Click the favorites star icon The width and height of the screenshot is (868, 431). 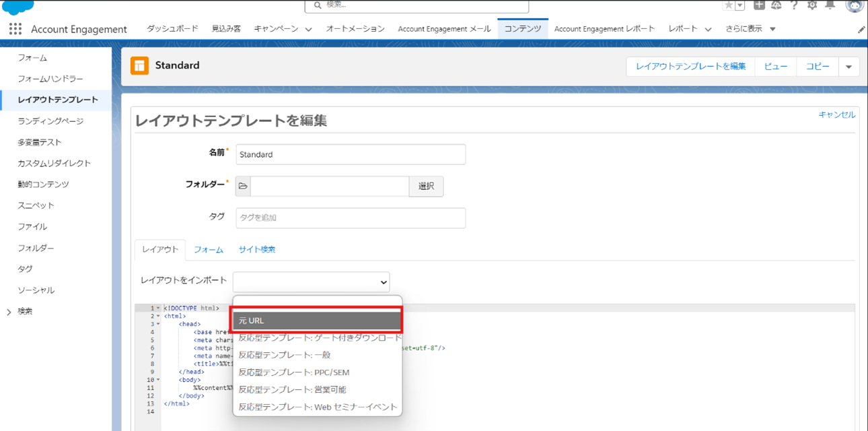729,5
